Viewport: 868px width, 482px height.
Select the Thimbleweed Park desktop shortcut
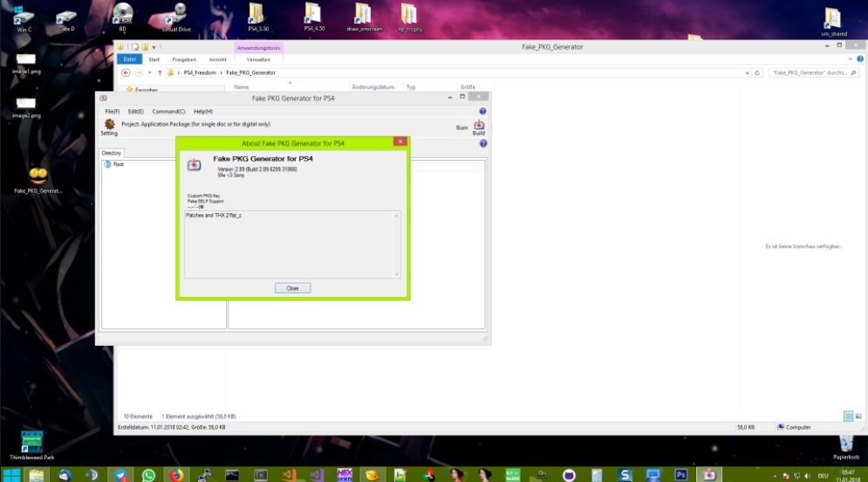pos(31,445)
